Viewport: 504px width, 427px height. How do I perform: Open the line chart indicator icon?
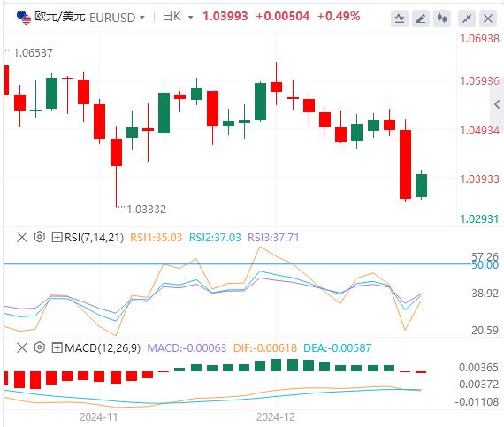(x=400, y=19)
